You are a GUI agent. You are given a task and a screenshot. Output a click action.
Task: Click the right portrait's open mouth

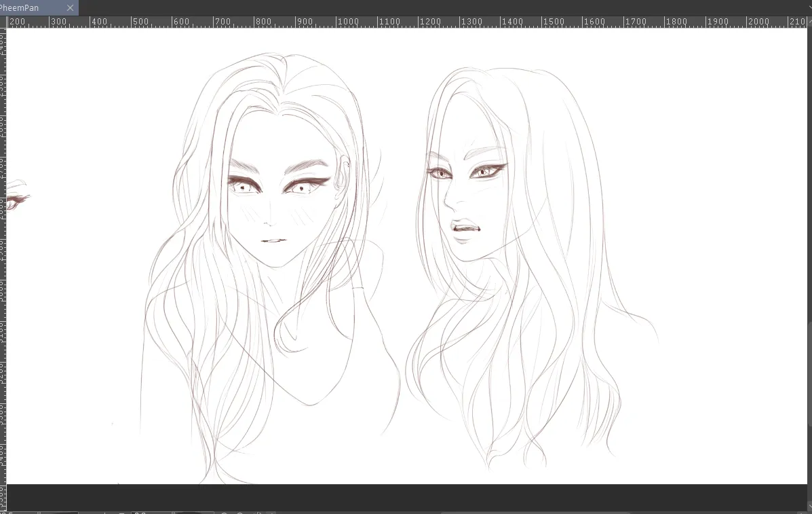point(466,227)
